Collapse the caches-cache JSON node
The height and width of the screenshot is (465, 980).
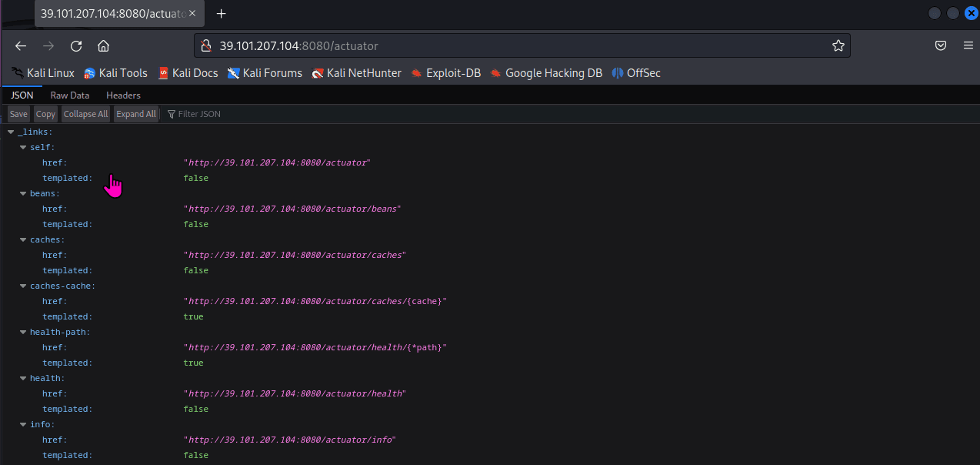(x=23, y=286)
